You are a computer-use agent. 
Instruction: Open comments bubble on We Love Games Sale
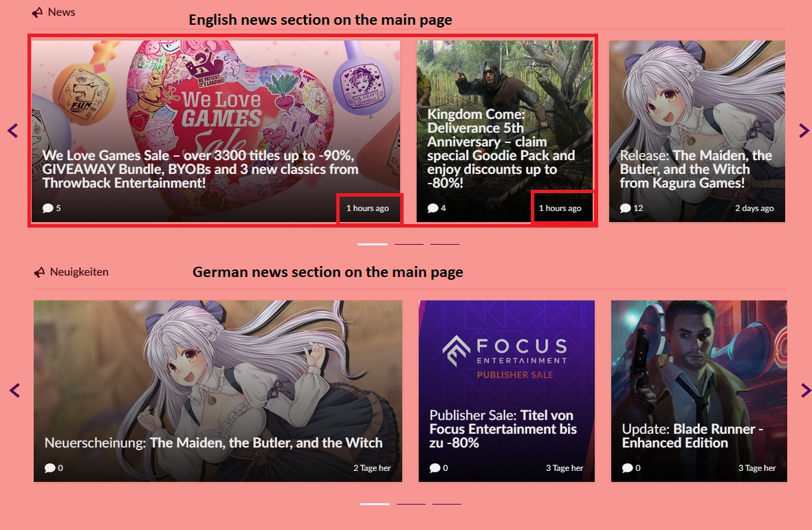pos(47,208)
